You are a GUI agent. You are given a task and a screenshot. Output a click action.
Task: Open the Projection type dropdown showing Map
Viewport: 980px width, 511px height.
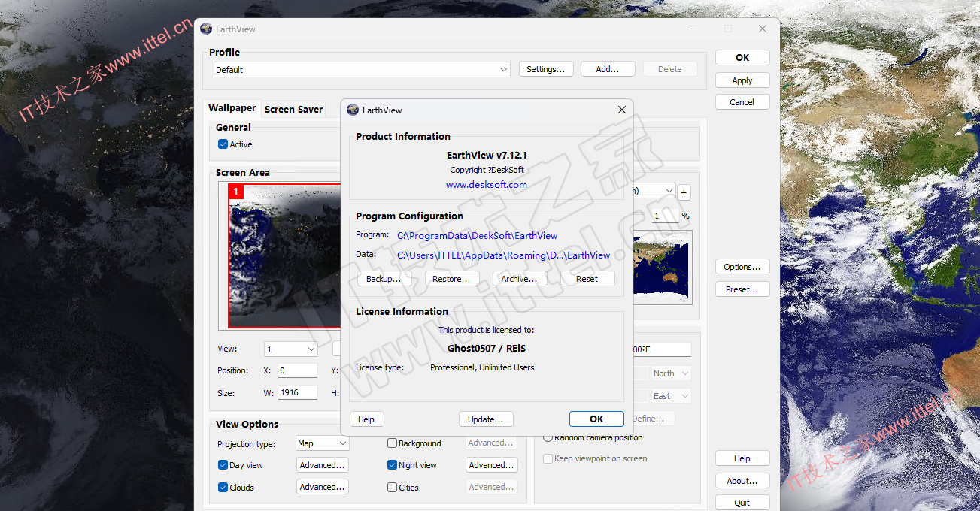click(x=323, y=443)
